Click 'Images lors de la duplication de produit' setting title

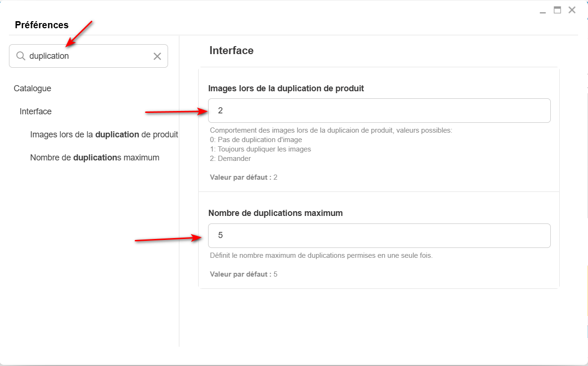[x=286, y=88]
